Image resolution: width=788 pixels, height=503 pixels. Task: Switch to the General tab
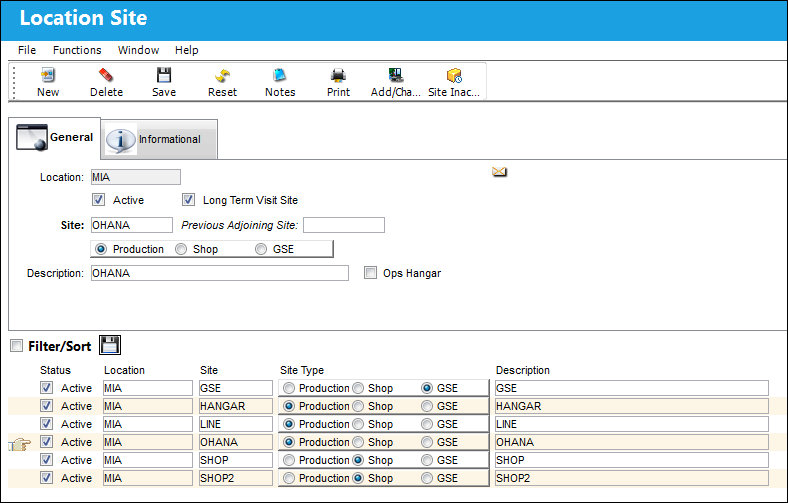[x=55, y=137]
